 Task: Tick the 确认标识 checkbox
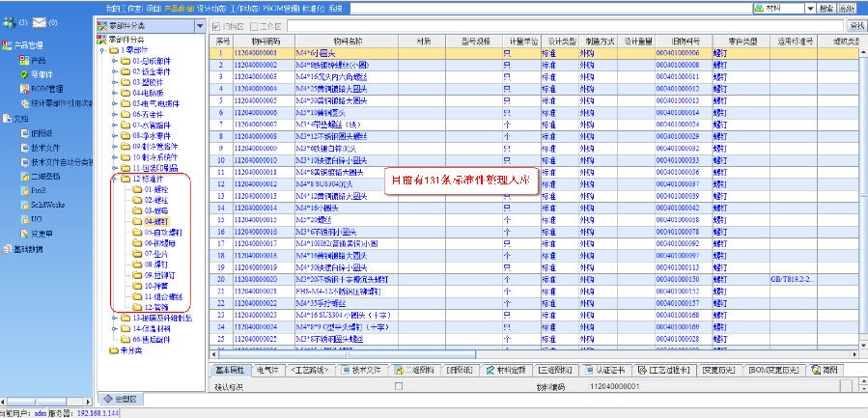click(x=399, y=385)
